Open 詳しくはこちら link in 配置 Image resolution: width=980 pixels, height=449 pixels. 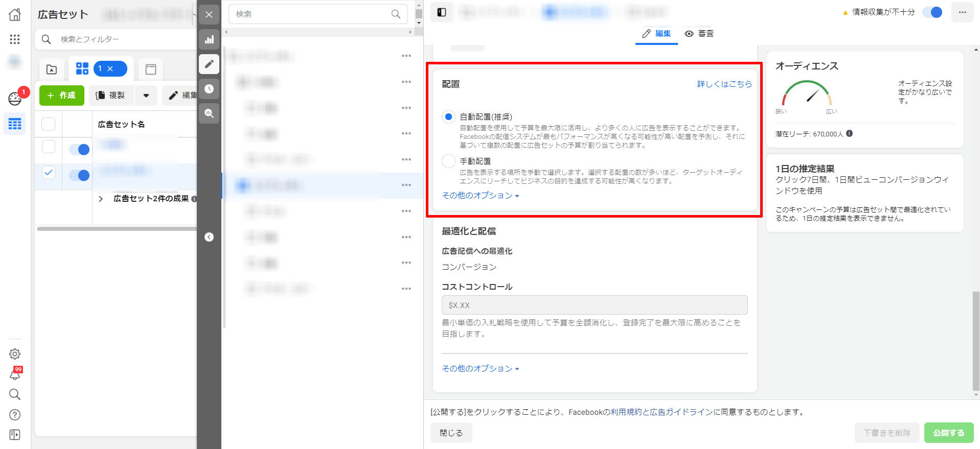tap(724, 84)
